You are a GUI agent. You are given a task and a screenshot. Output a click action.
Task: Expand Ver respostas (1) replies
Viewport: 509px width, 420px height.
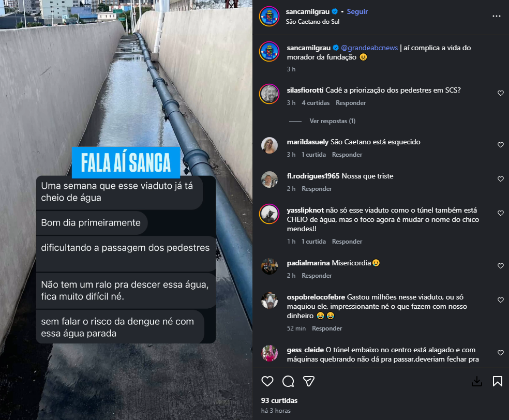pos(333,121)
